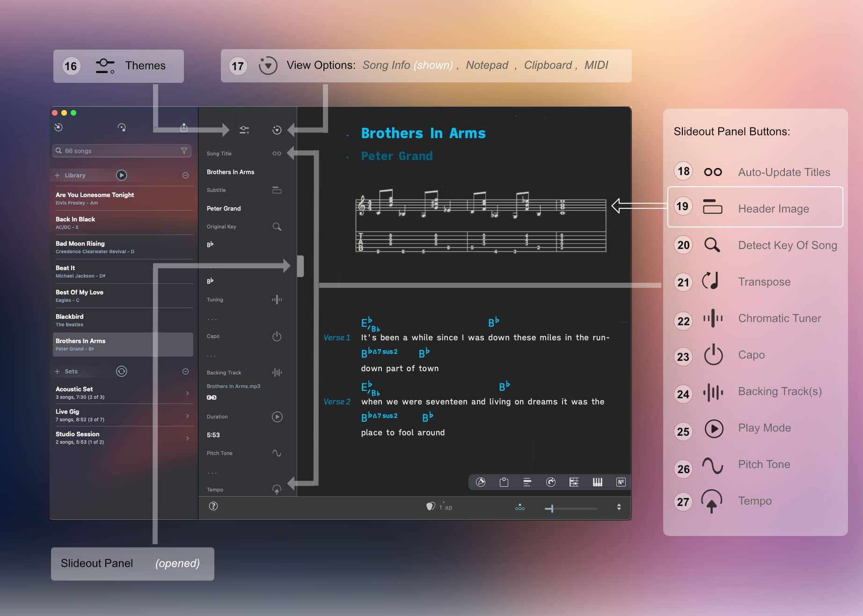The width and height of the screenshot is (863, 616).
Task: Select Are You Lonesome Tonight song
Action: 124,198
